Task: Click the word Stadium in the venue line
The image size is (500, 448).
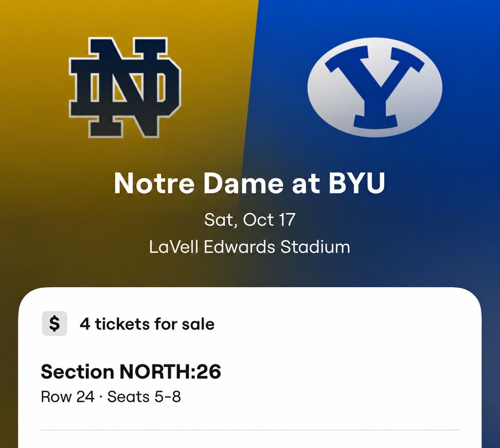Action: coord(315,247)
